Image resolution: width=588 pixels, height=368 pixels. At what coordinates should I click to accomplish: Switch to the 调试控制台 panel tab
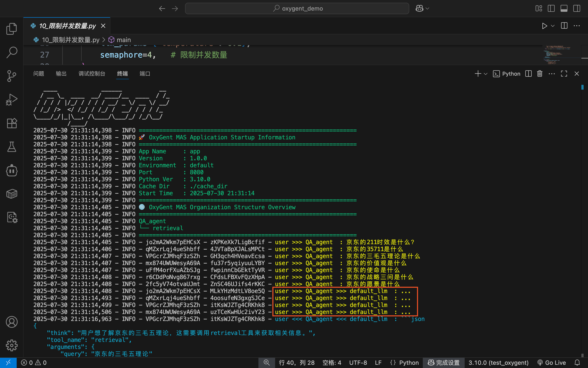(x=92, y=74)
